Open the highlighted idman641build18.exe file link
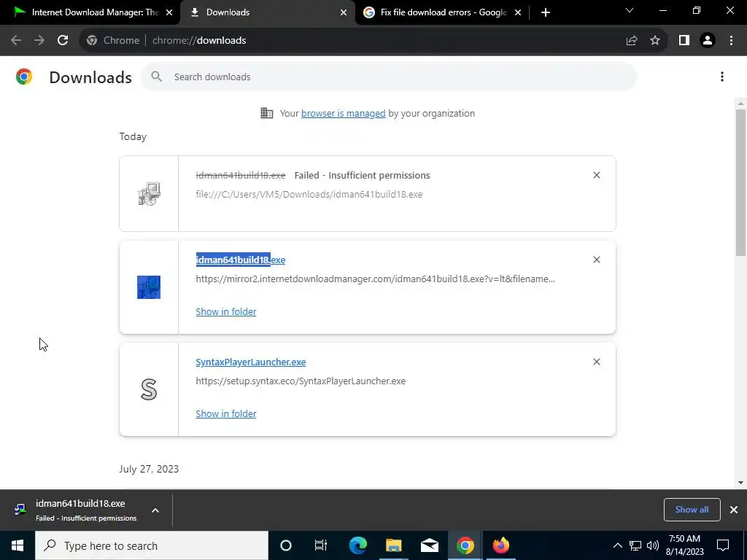This screenshot has width=747, height=560. [241, 260]
